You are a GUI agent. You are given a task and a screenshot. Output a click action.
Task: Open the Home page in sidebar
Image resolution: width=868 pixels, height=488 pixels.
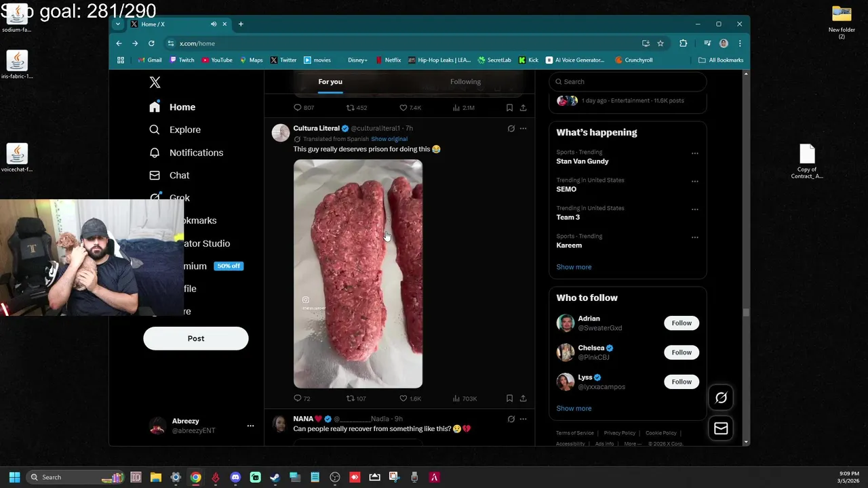pos(173,107)
